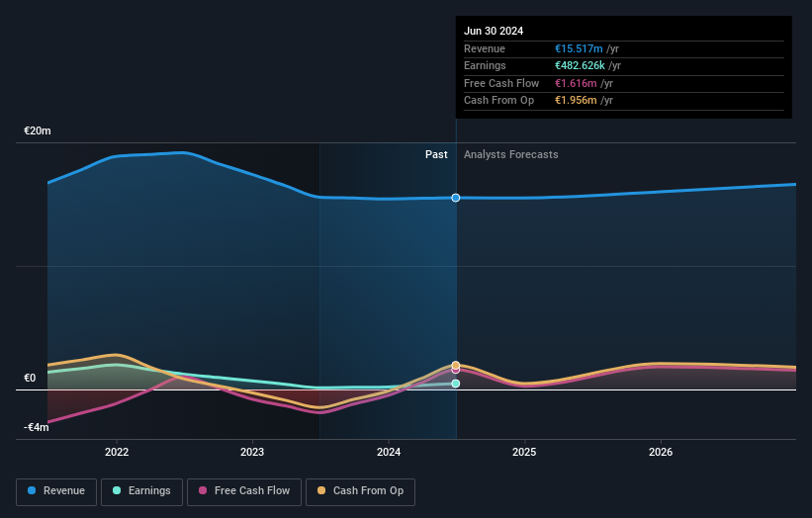Click the Analysts Forecasts label
The image size is (812, 518).
[511, 155]
